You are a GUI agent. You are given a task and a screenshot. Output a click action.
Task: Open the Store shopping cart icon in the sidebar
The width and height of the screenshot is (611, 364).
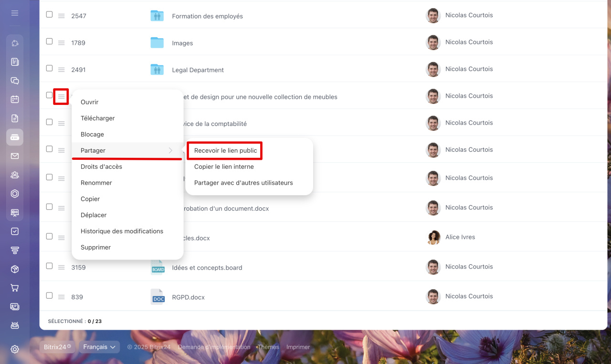(15, 288)
